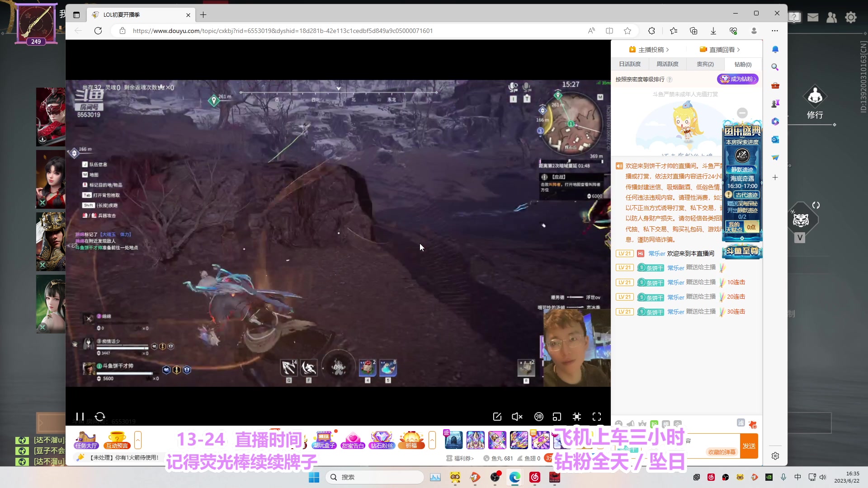Viewport: 868px width, 488px height.
Task: Open Edge sidebar notifications bell
Action: 775,49
